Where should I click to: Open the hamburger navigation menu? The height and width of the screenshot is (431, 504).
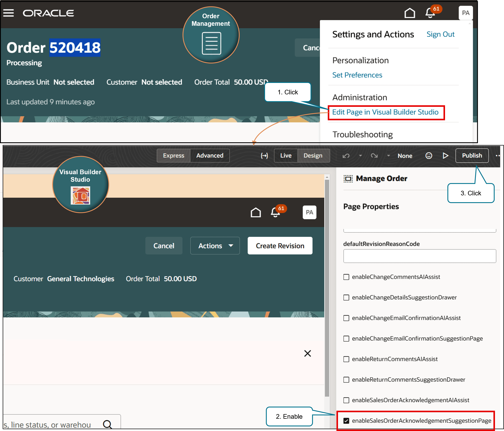9,13
